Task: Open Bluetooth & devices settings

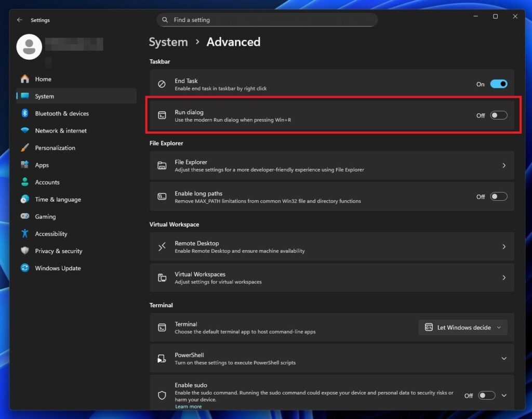Action: pyautogui.click(x=61, y=113)
